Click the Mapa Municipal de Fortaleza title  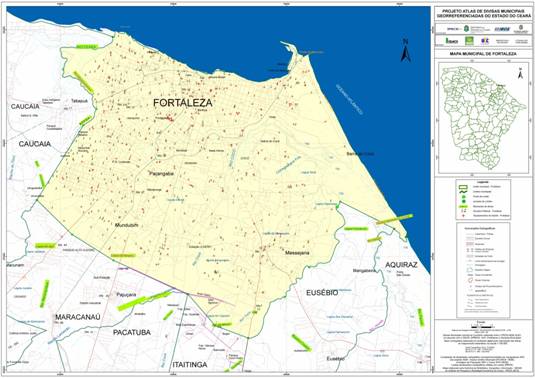click(x=483, y=54)
